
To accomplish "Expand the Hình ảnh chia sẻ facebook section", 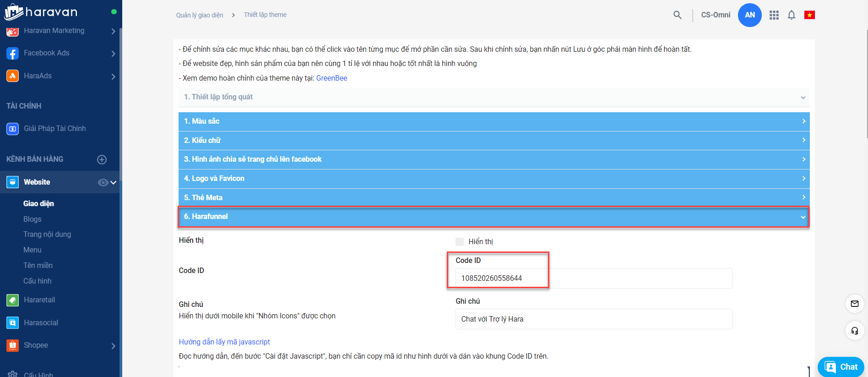I will point(494,159).
